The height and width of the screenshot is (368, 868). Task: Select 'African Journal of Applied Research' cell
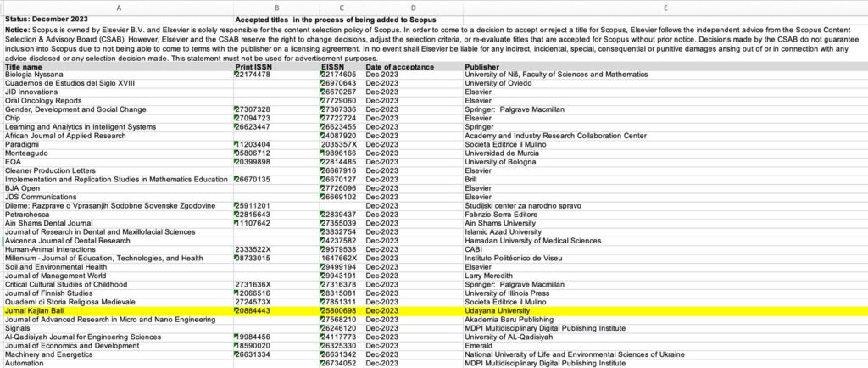[x=119, y=136]
